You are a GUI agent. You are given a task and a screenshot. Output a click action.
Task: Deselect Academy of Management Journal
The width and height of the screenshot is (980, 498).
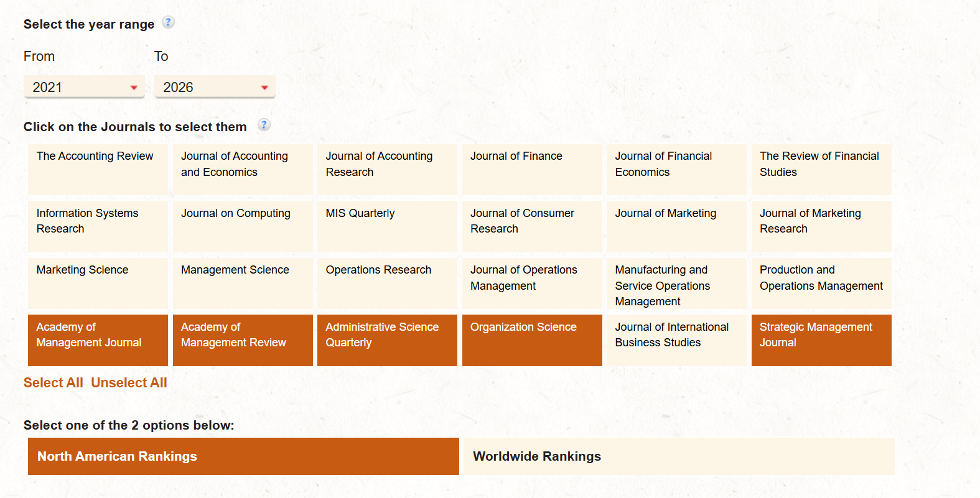pyautogui.click(x=98, y=340)
